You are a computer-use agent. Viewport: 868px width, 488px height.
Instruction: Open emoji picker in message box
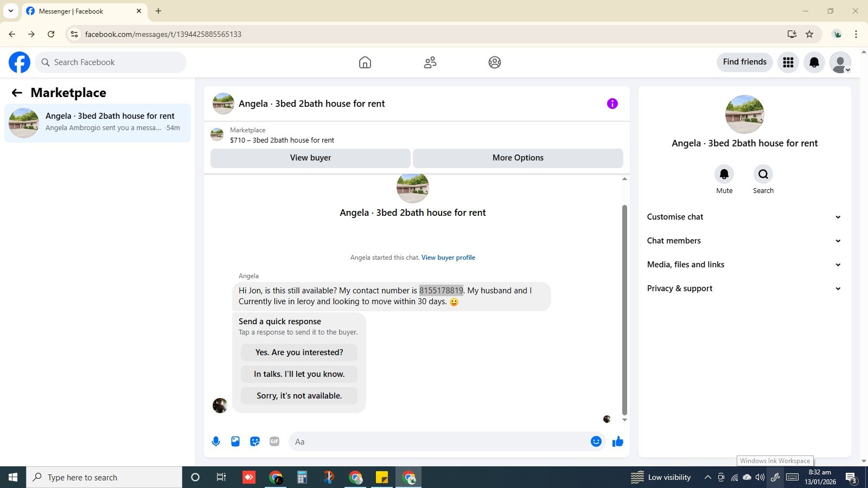pyautogui.click(x=596, y=441)
